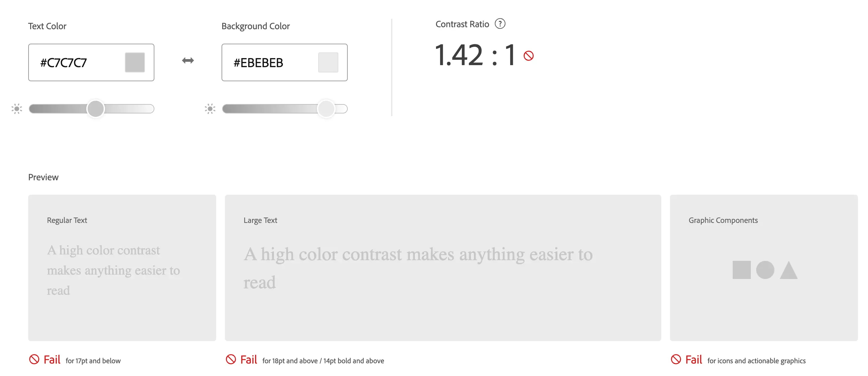868x376 pixels.
Task: Click the large text Fail icon
Action: tap(231, 359)
